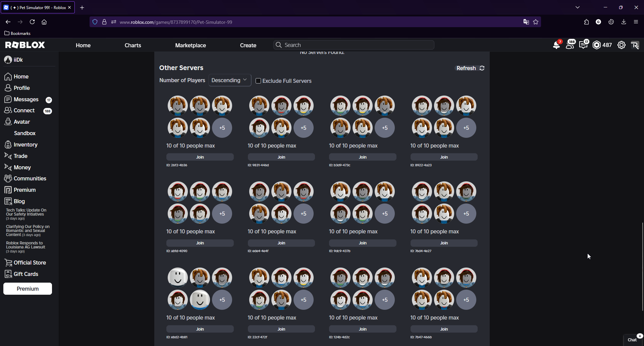
Task: Click the page vertical scrollbar thumb
Action: pos(642,267)
